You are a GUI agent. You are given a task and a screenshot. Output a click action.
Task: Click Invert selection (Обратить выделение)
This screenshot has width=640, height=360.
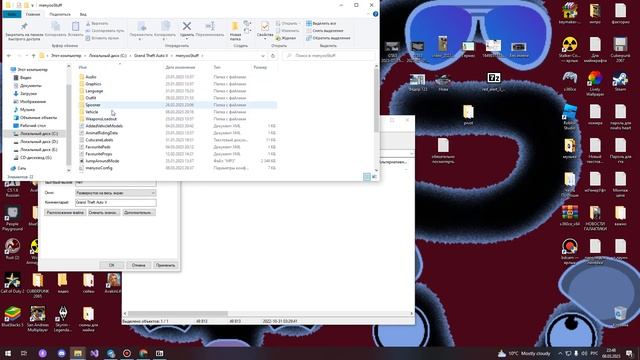328,38
